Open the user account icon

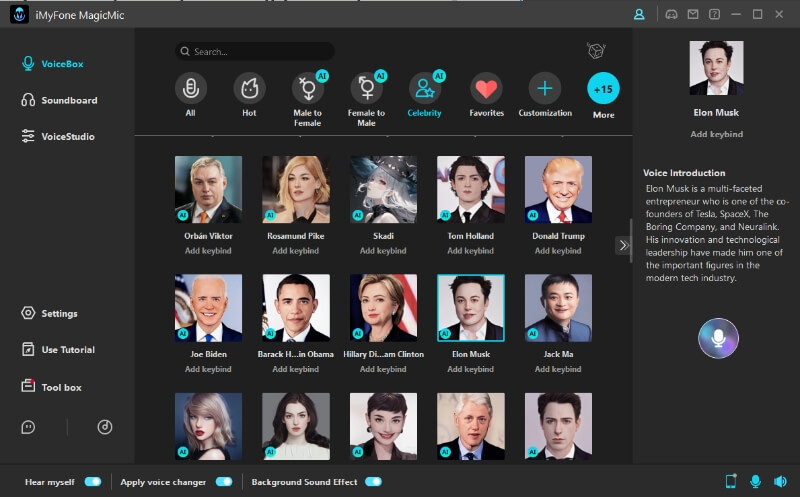point(639,14)
